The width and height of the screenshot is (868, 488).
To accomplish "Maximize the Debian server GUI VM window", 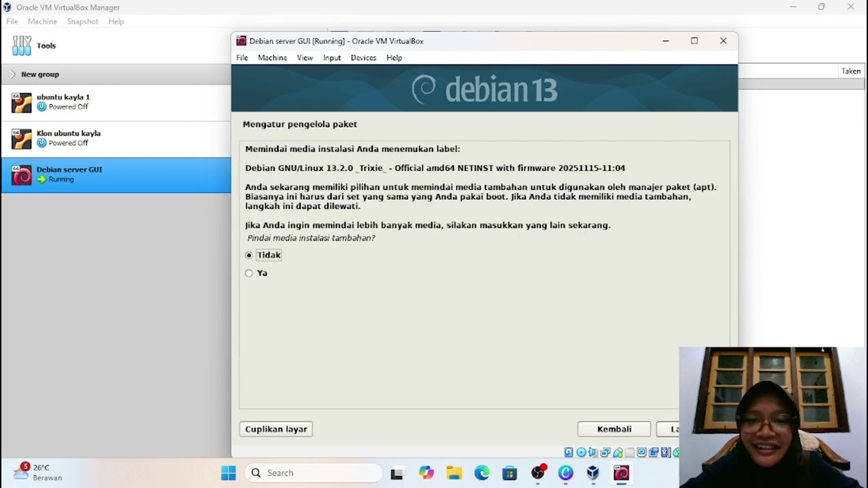I will click(x=694, y=41).
